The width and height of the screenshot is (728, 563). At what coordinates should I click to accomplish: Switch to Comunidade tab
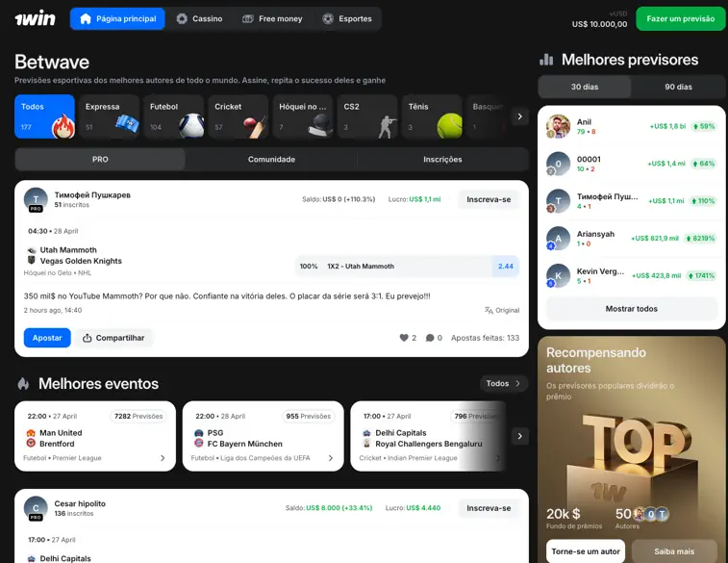271,160
